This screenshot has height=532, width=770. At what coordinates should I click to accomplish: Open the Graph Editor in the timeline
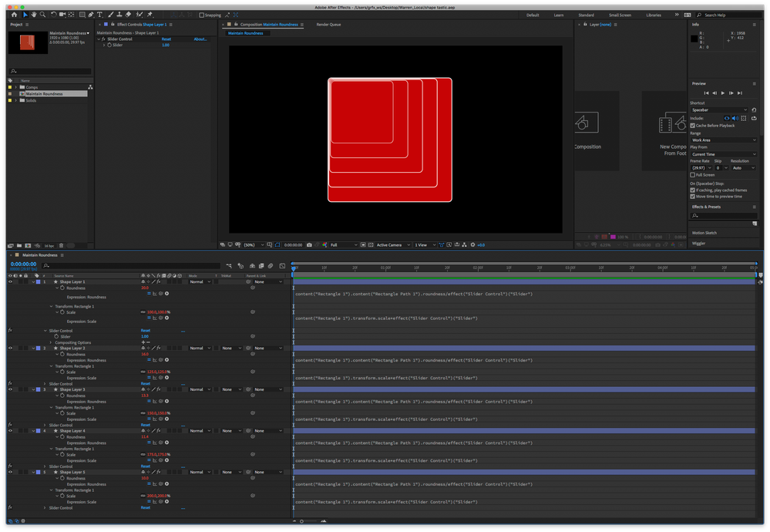point(283,266)
